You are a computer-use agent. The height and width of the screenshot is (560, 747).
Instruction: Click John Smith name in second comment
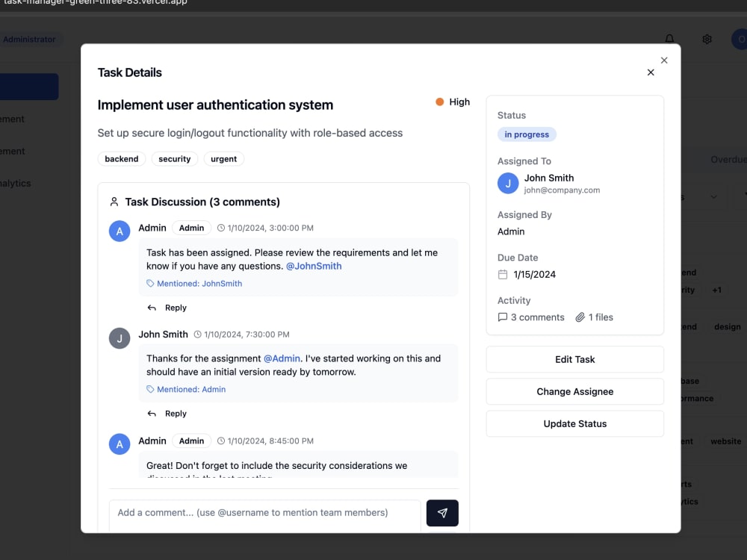click(x=163, y=335)
